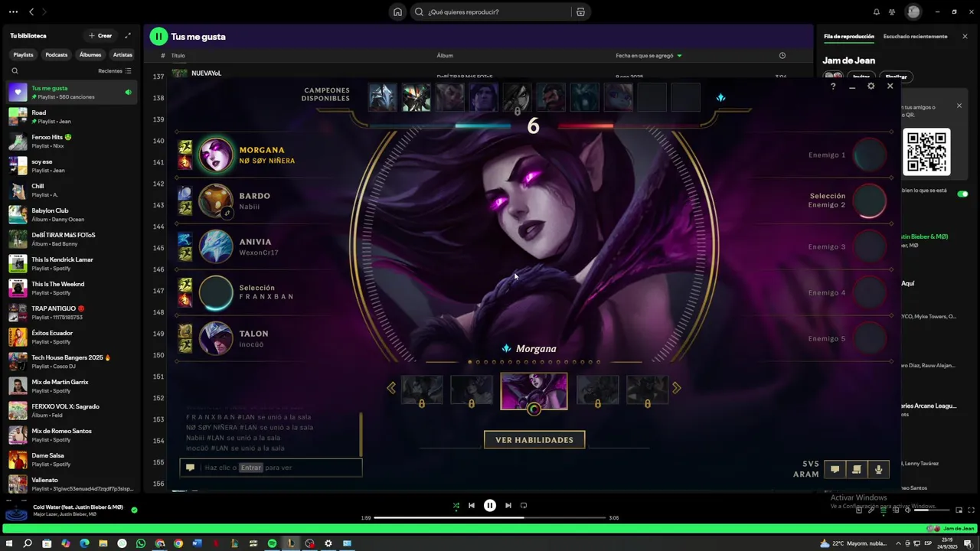Seek within the song progress bar
980x551 pixels.
click(x=489, y=518)
